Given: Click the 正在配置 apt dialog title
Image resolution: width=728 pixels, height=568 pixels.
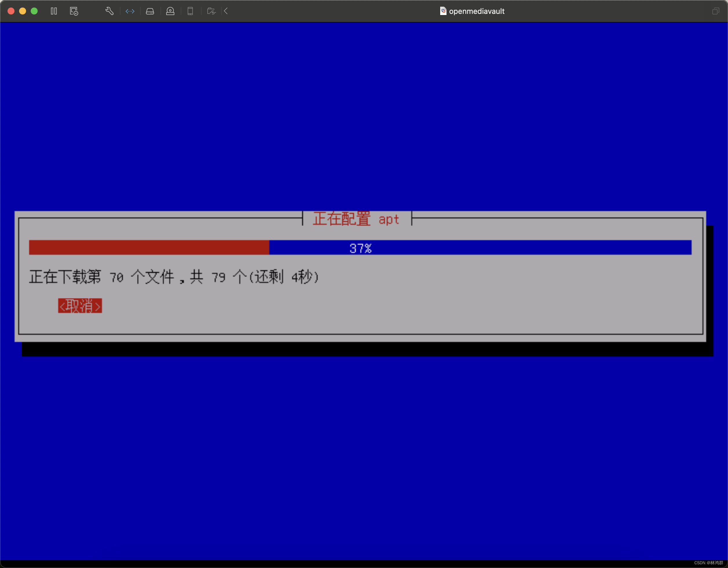Looking at the screenshot, I should [356, 219].
